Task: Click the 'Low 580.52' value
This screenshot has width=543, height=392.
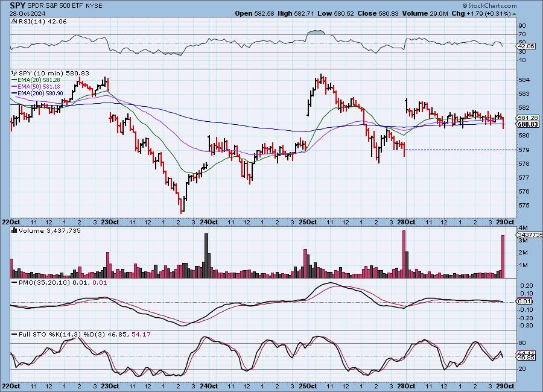Action: [x=335, y=13]
